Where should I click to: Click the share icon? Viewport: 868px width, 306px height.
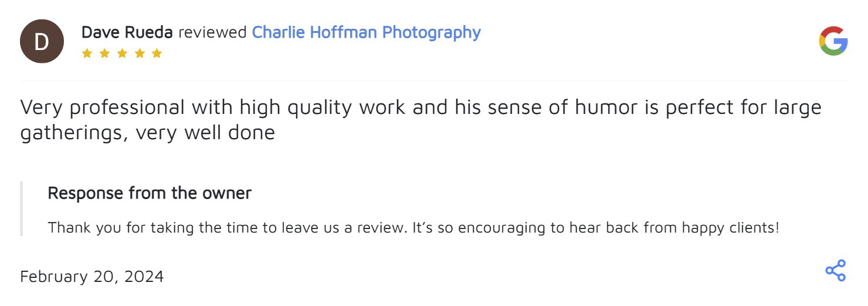835,270
